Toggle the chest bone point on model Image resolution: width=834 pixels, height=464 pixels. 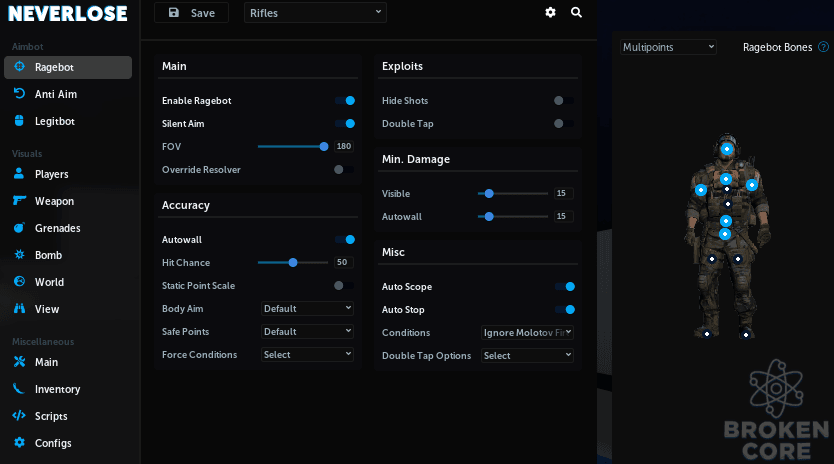coord(726,179)
